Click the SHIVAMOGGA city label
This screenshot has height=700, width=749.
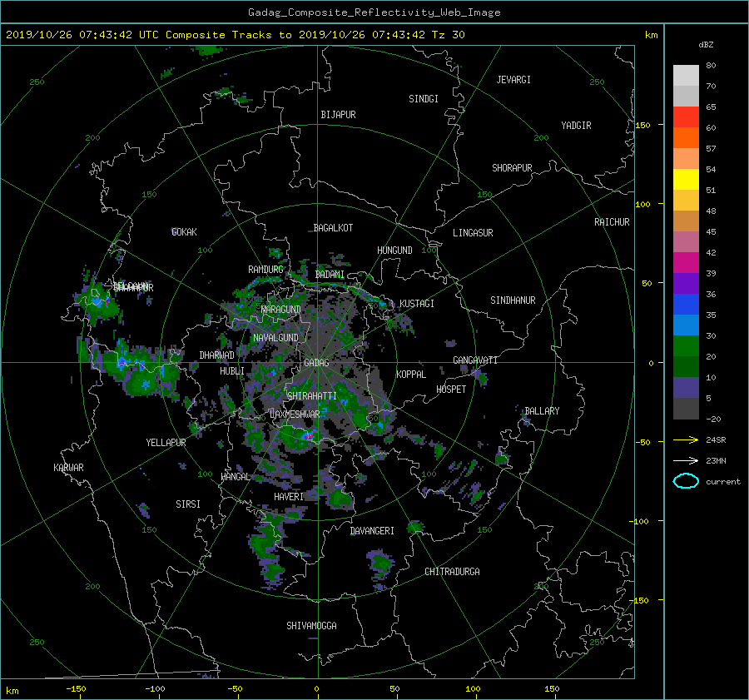311,625
